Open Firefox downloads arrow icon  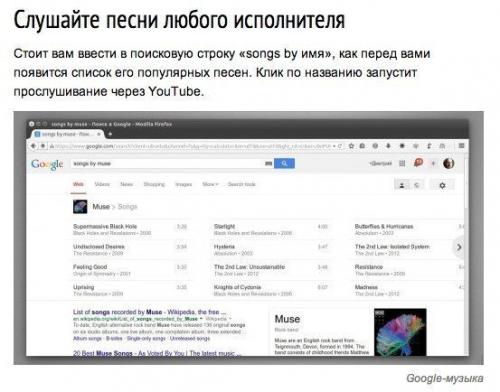[x=388, y=146]
